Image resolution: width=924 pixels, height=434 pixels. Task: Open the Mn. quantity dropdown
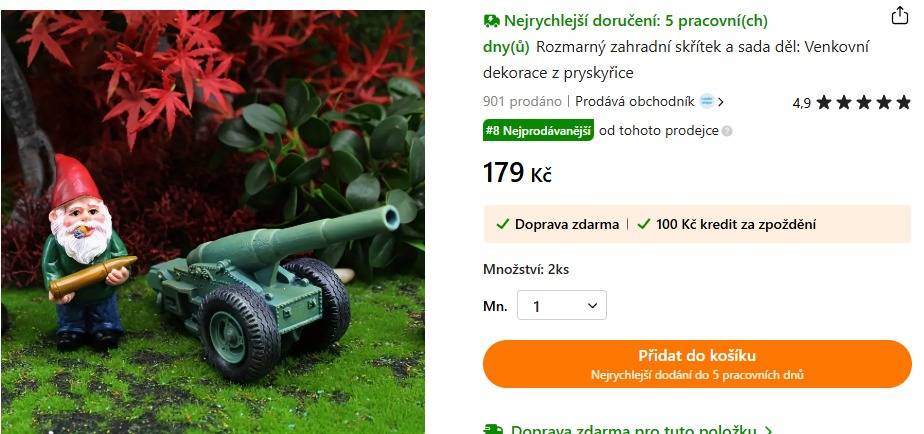(562, 305)
